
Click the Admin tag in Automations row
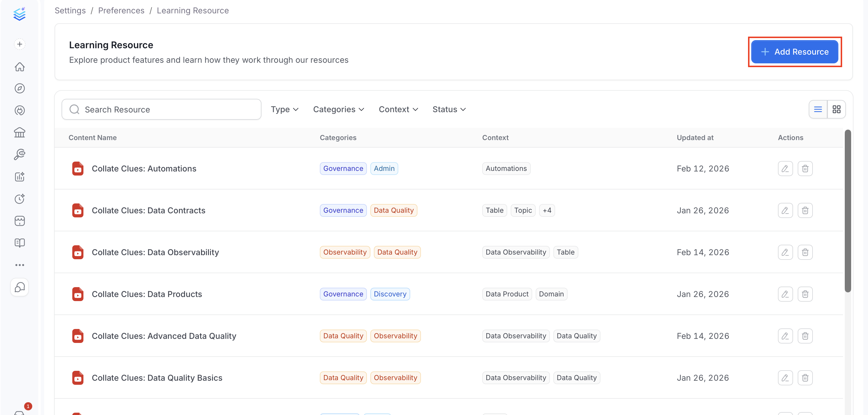(x=384, y=169)
